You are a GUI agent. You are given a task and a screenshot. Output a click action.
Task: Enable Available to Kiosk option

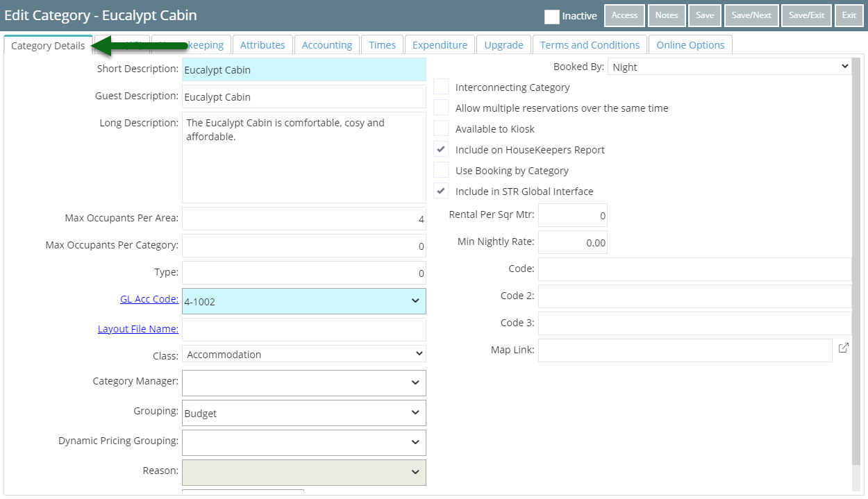tap(441, 128)
